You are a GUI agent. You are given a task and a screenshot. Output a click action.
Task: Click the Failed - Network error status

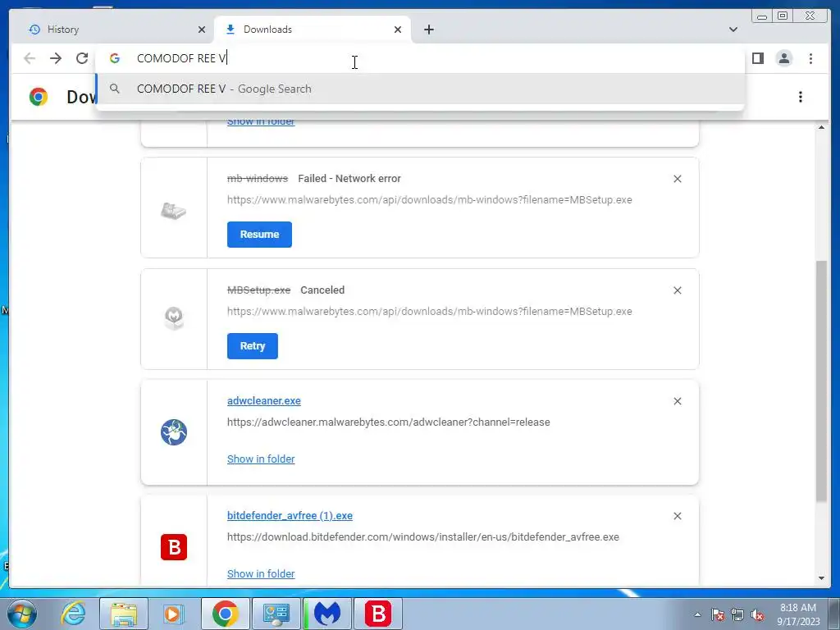pos(349,178)
